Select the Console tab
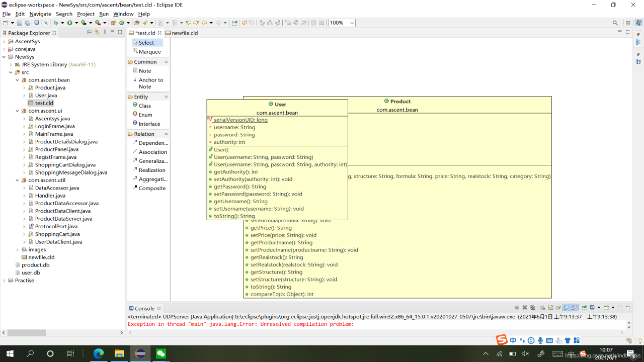The width and height of the screenshot is (644, 362). click(144, 308)
